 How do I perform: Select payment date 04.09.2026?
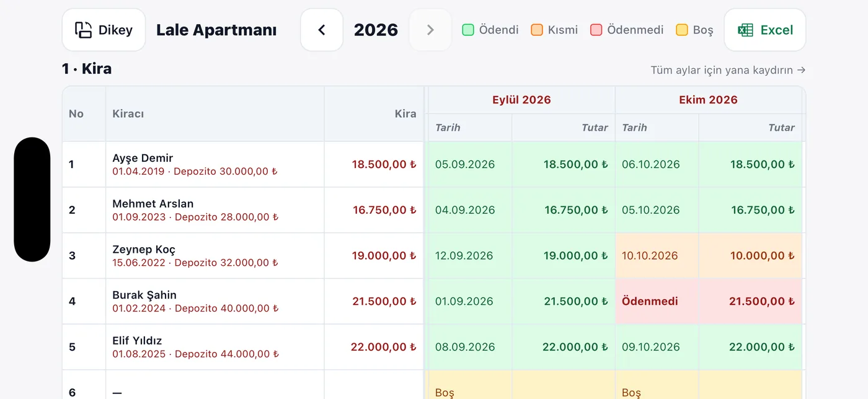click(465, 210)
